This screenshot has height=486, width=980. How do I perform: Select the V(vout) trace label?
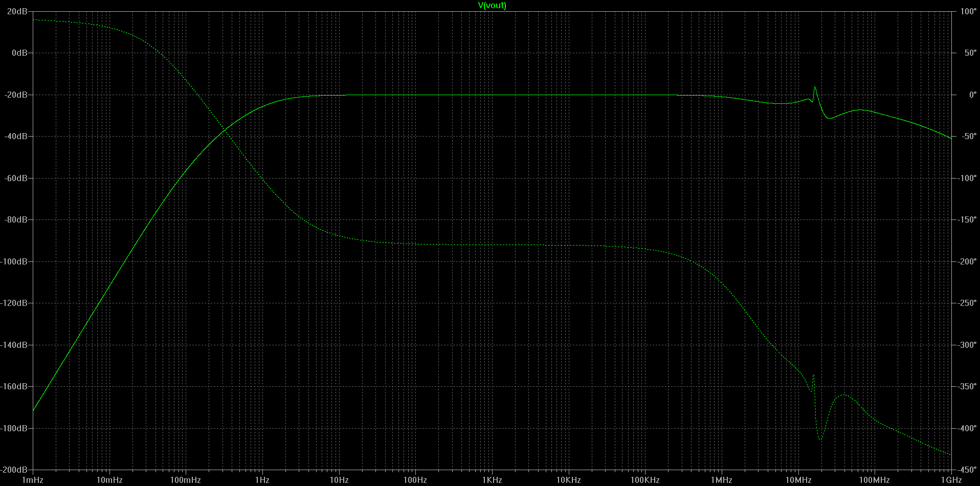click(492, 5)
